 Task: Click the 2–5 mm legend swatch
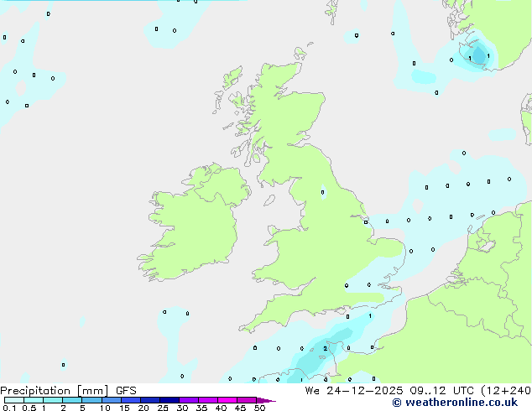click(72, 400)
